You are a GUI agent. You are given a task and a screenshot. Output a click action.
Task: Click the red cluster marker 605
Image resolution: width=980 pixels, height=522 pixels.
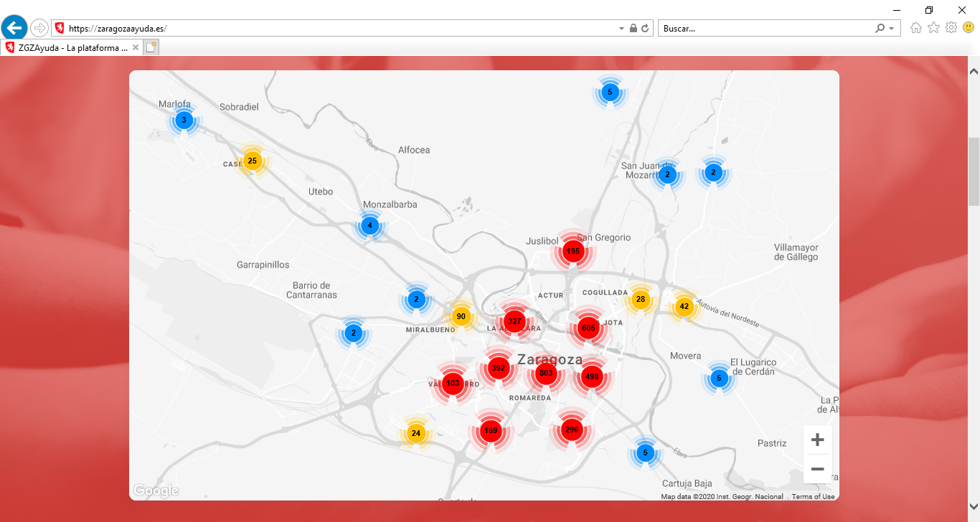point(588,328)
